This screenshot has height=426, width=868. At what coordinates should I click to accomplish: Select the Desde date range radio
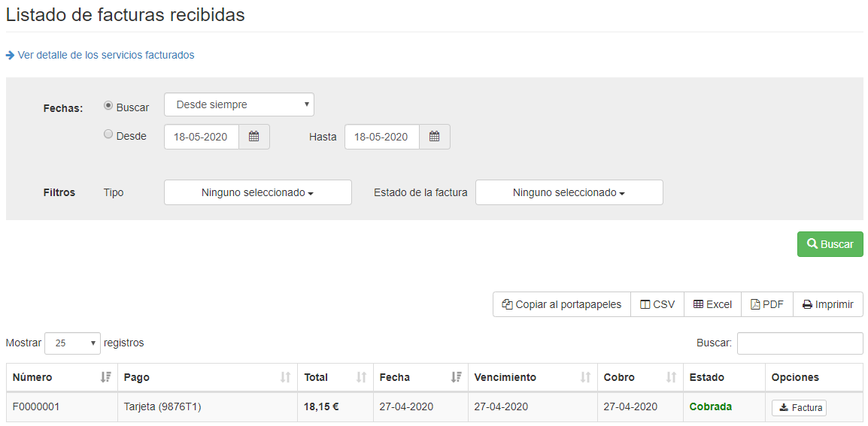pos(108,134)
